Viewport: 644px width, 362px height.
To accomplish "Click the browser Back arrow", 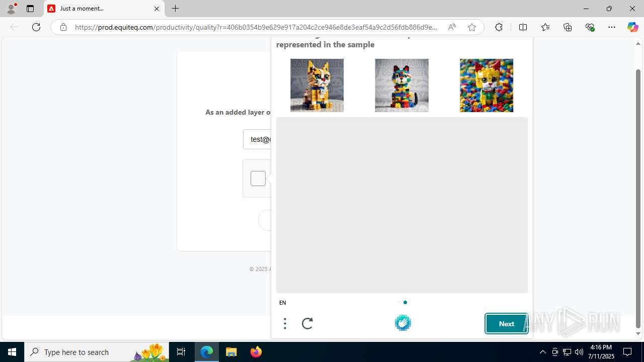I will click(14, 27).
